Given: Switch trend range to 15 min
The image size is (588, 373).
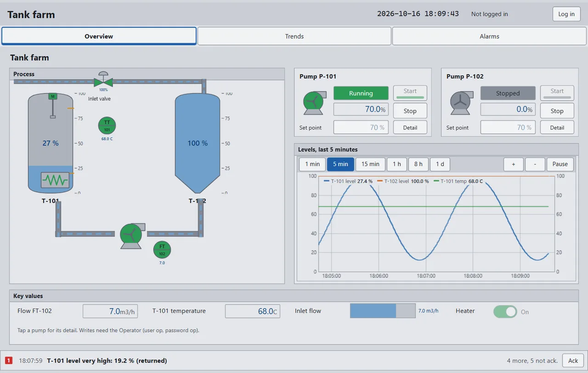Looking at the screenshot, I should point(370,164).
